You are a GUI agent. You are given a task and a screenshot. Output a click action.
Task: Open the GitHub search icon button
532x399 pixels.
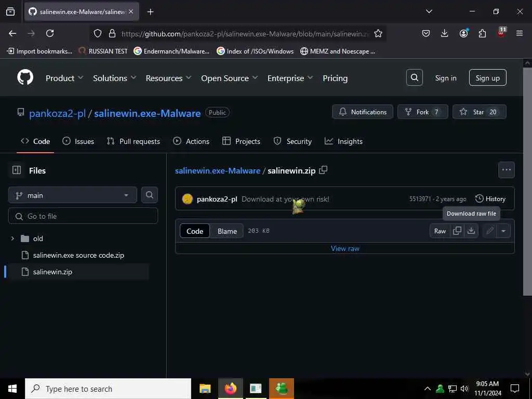coord(414,78)
